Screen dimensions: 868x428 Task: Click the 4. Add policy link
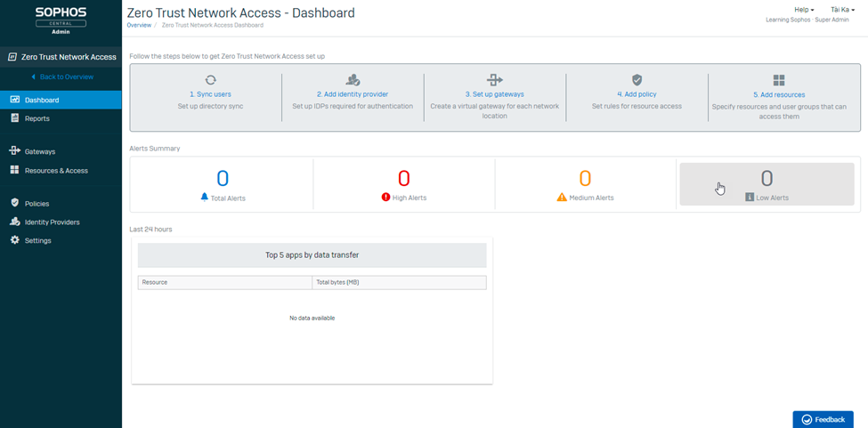pyautogui.click(x=637, y=94)
